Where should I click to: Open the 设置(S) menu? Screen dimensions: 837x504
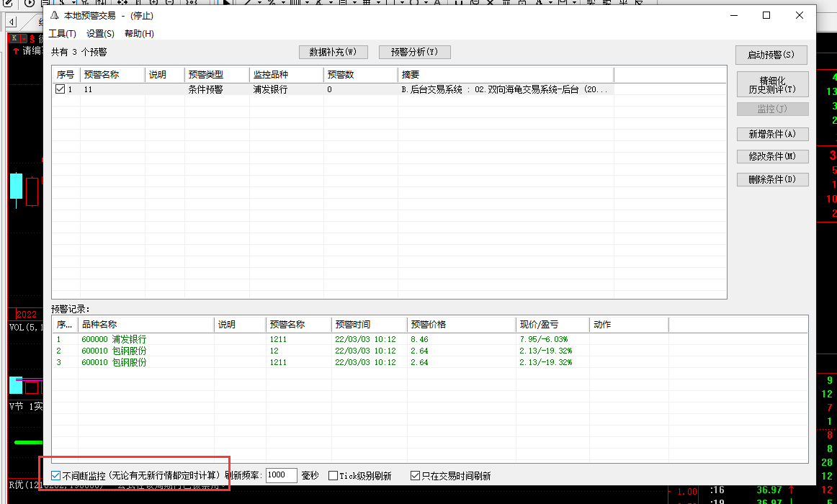pyautogui.click(x=100, y=34)
